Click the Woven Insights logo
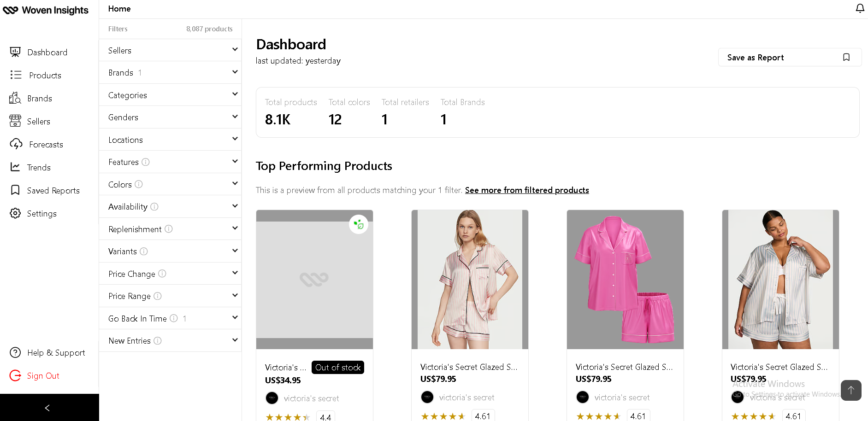 (x=46, y=10)
